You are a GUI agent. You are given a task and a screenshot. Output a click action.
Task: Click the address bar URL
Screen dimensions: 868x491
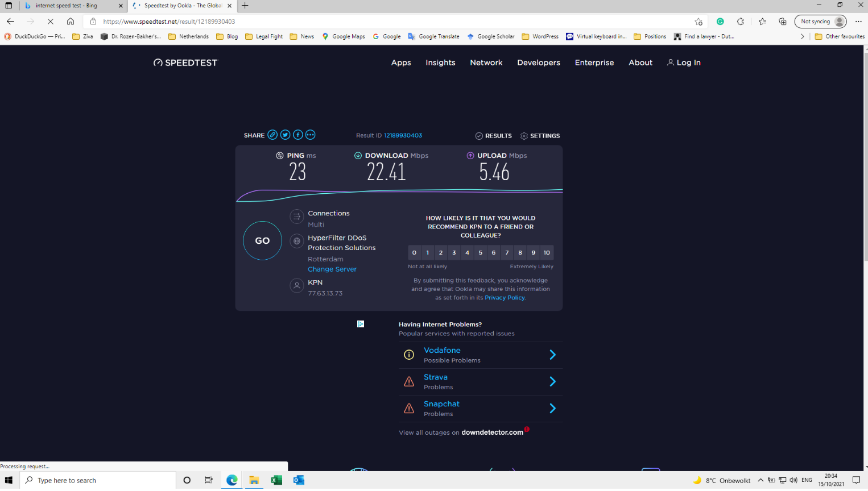pos(169,22)
